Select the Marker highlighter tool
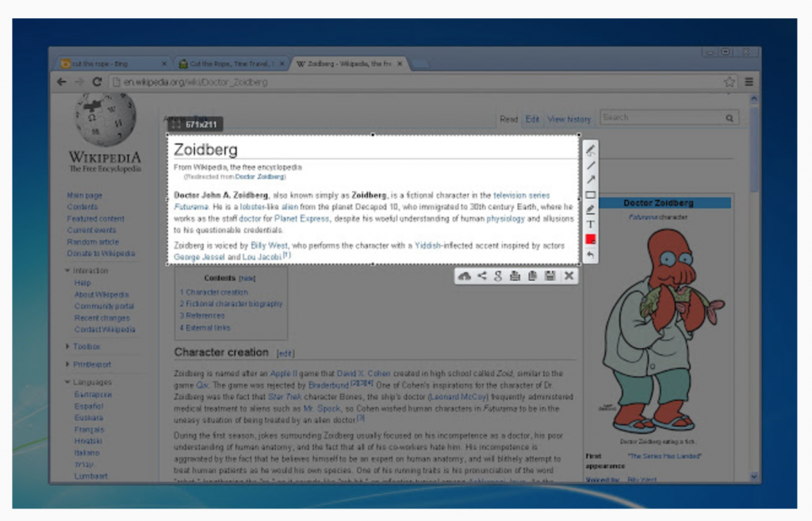 coord(591,209)
